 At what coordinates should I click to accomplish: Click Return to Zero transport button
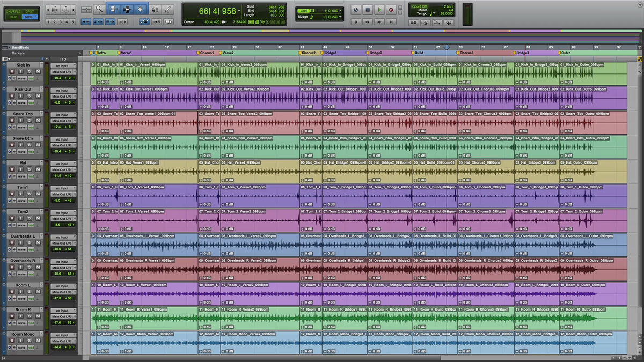click(356, 22)
